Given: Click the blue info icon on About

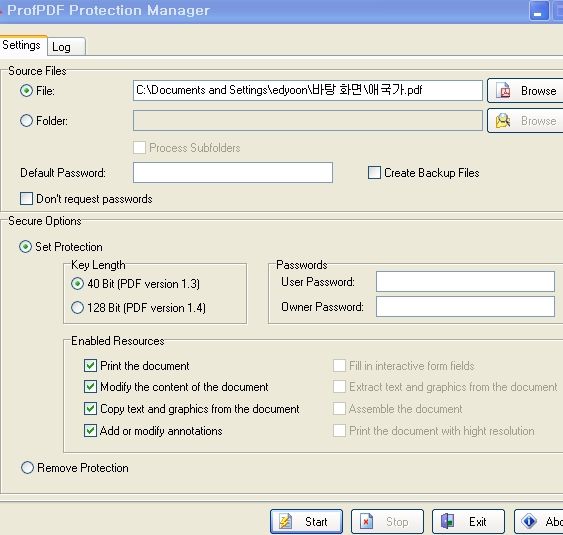Looking at the screenshot, I should point(529,521).
